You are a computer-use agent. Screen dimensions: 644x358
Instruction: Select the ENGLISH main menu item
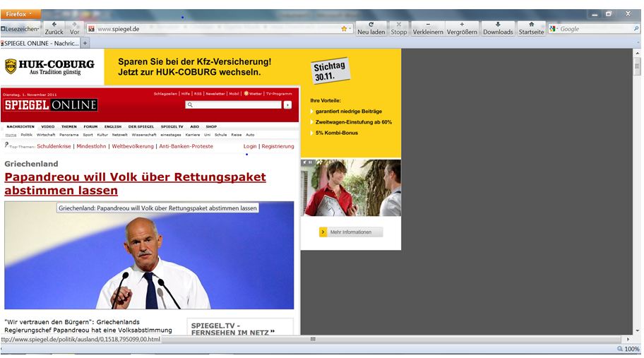[113, 126]
